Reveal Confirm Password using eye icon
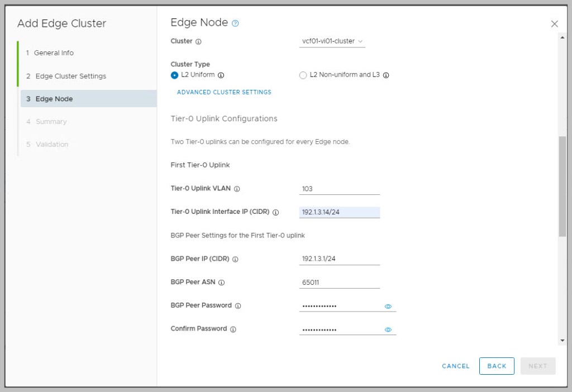This screenshot has height=392, width=572. tap(388, 329)
